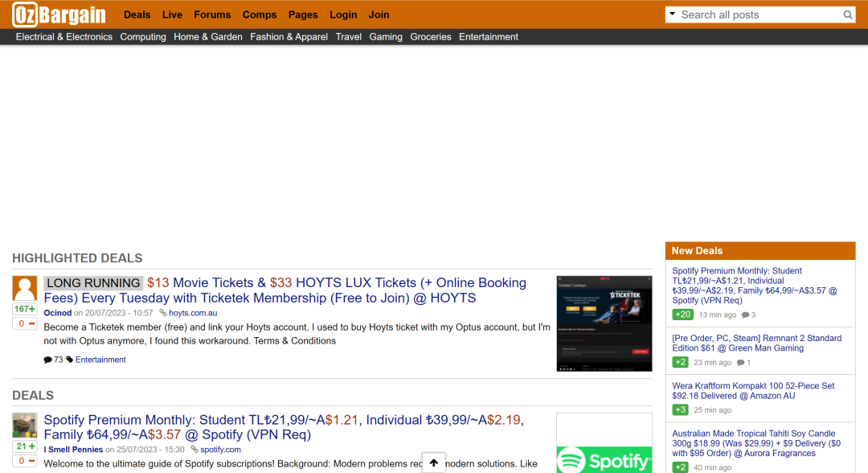Viewport: 868px width, 473px height.
Task: Click the Terms & Conditions text in HOYTS deal
Action: [x=294, y=341]
